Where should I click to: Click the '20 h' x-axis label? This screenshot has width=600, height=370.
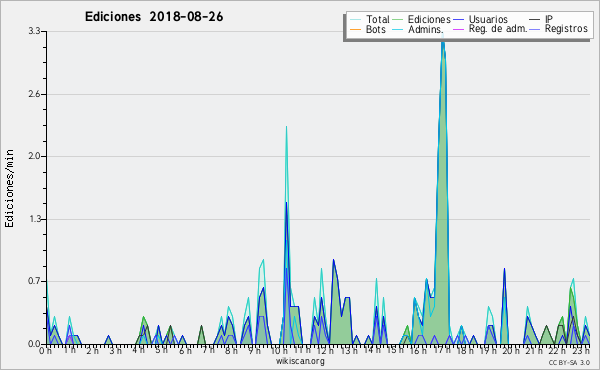[511, 350]
